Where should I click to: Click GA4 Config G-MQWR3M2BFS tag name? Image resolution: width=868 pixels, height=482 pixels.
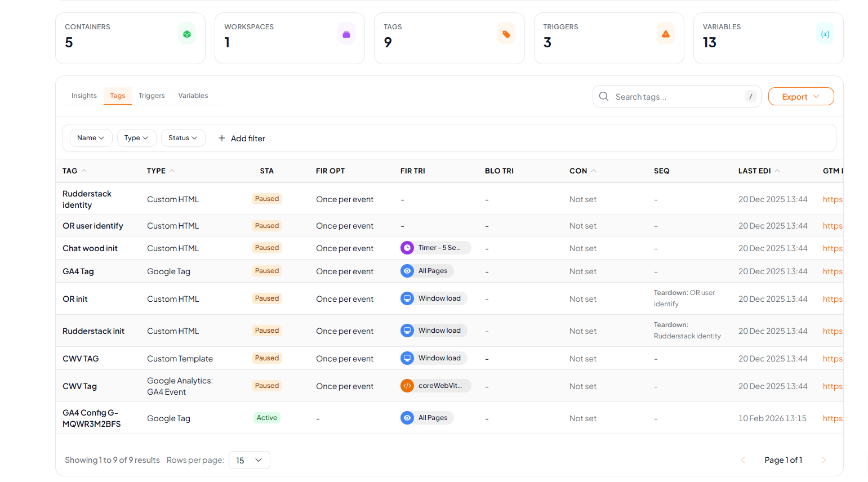[x=92, y=418]
